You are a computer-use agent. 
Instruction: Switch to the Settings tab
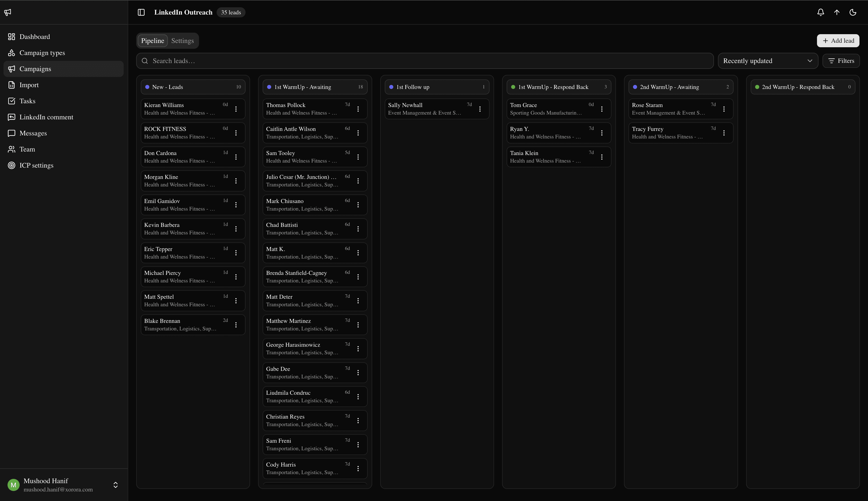coord(182,41)
